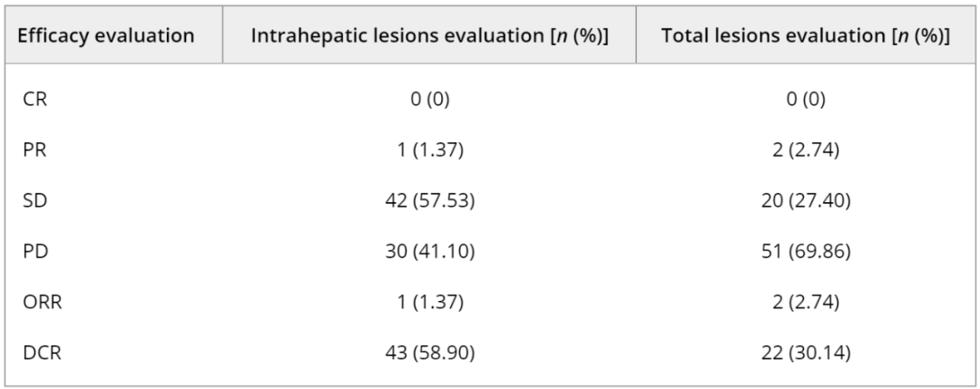Screen dimensions: 980x389
Task: Click the total lesions DCR value 22 (30.14)
Action: (806, 351)
